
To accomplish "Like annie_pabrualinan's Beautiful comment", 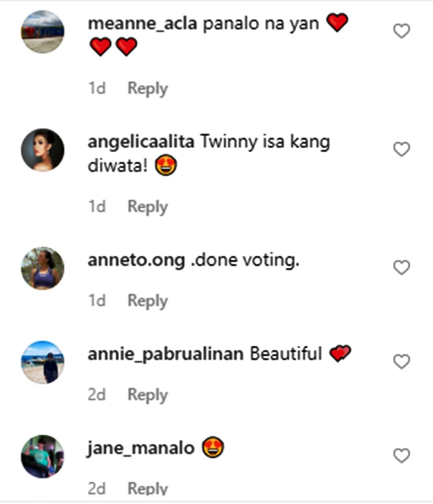I will pos(401,361).
